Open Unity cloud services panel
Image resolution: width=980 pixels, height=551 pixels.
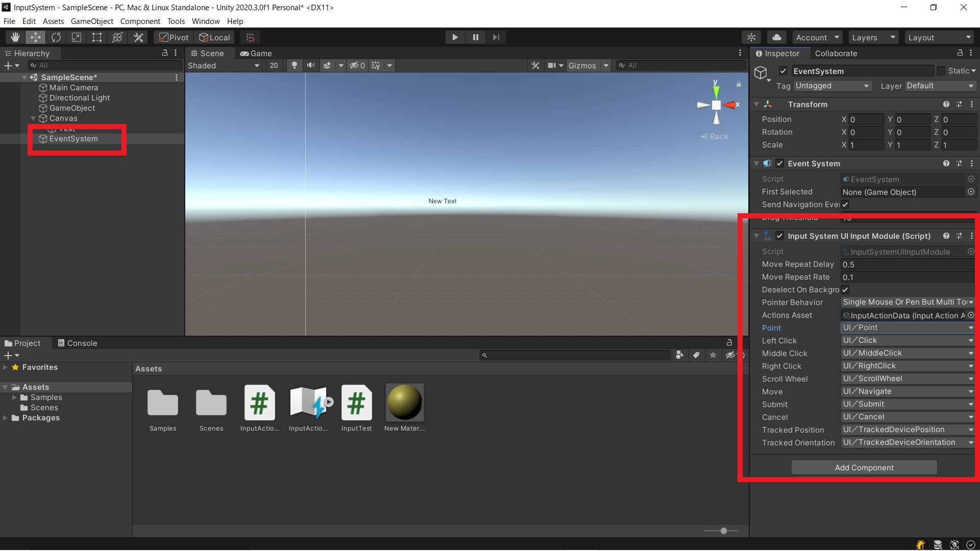[x=777, y=37]
